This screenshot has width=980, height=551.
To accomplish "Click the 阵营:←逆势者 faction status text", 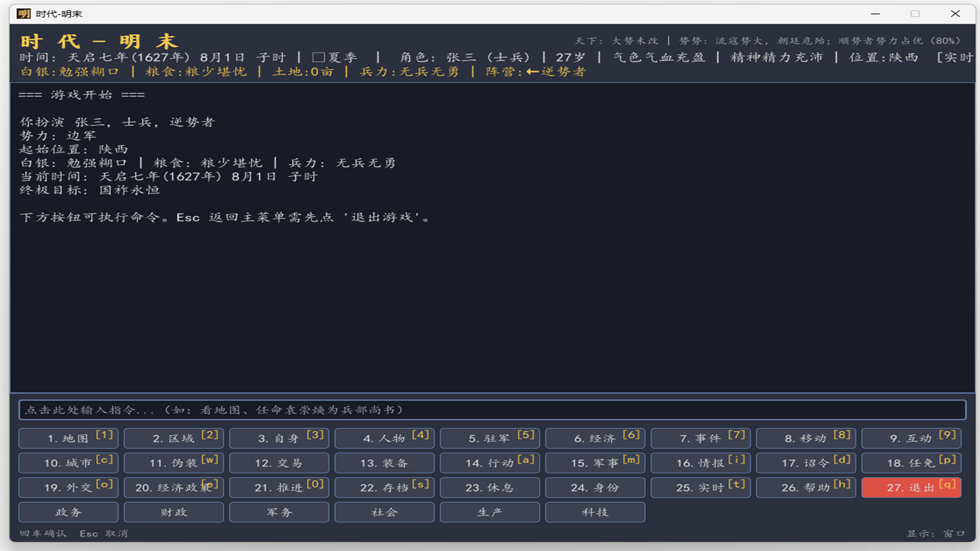I will click(535, 71).
